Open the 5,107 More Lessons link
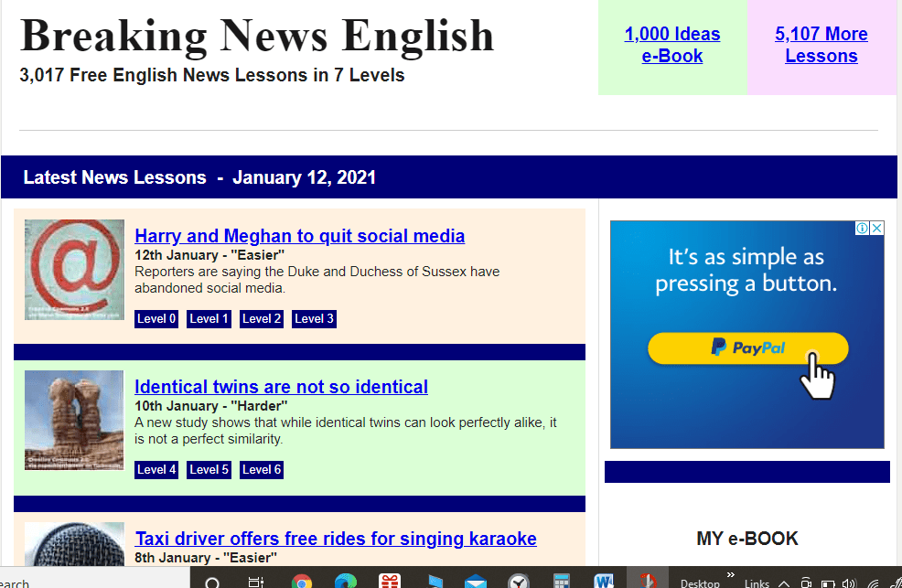This screenshot has width=902, height=588. [x=821, y=45]
